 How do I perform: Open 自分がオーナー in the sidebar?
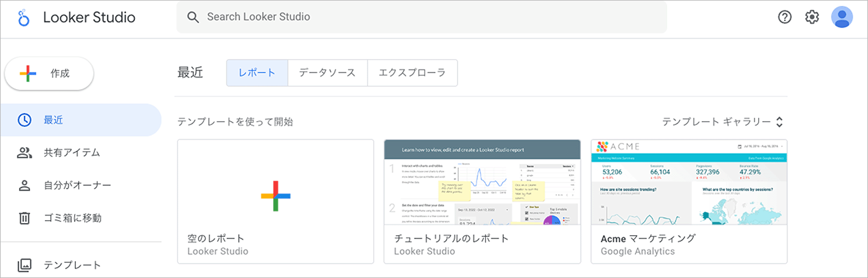click(80, 186)
